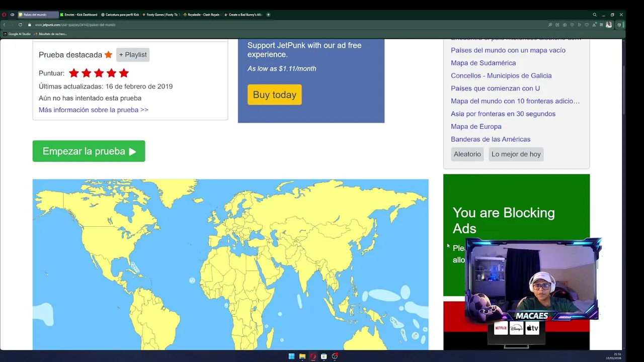Switch to Emotes - Kick Dashboard tab
The image size is (644, 362).
[x=79, y=15]
